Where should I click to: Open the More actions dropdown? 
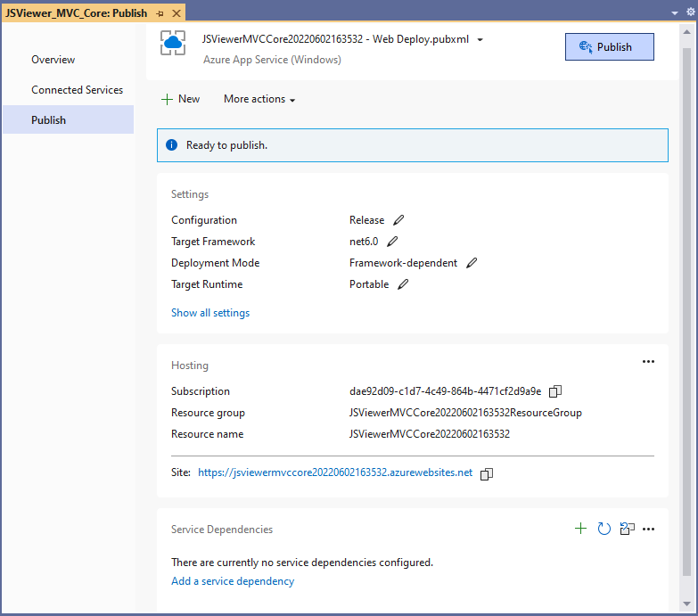pos(259,99)
